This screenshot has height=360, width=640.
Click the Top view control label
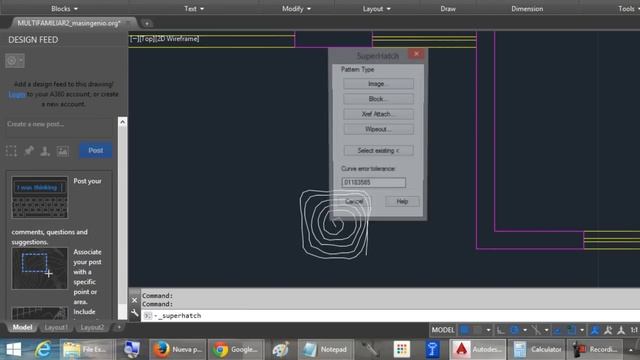[x=147, y=39]
